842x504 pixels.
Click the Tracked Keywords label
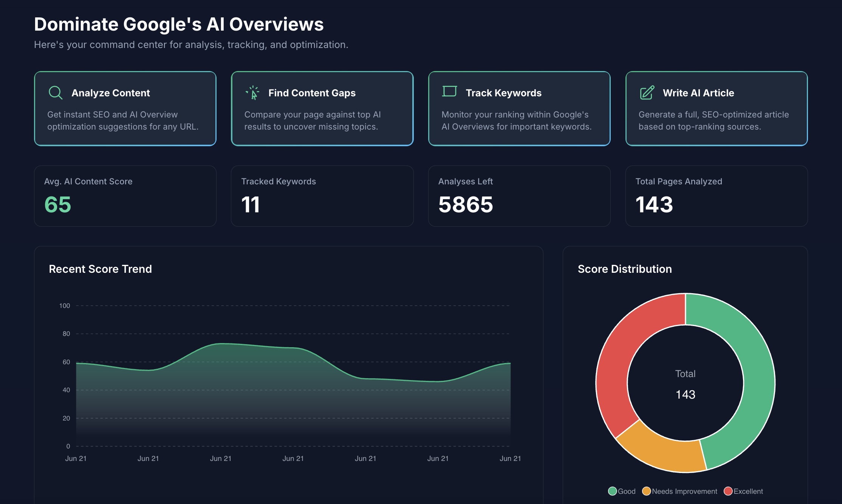click(279, 181)
